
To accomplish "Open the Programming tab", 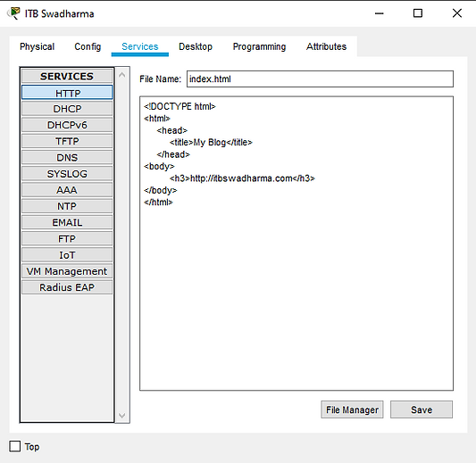I will [x=259, y=46].
